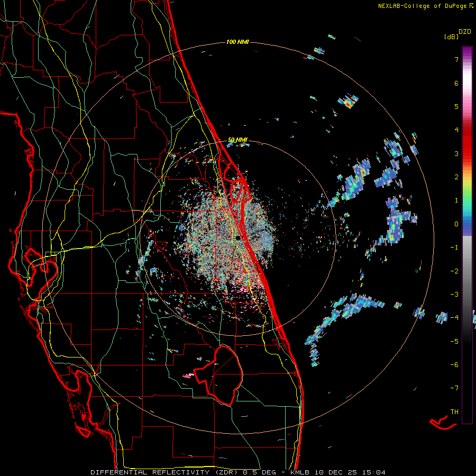Screen dimensions: 476x476
Task: Click the 4 value on color scale
Action: pos(456,130)
